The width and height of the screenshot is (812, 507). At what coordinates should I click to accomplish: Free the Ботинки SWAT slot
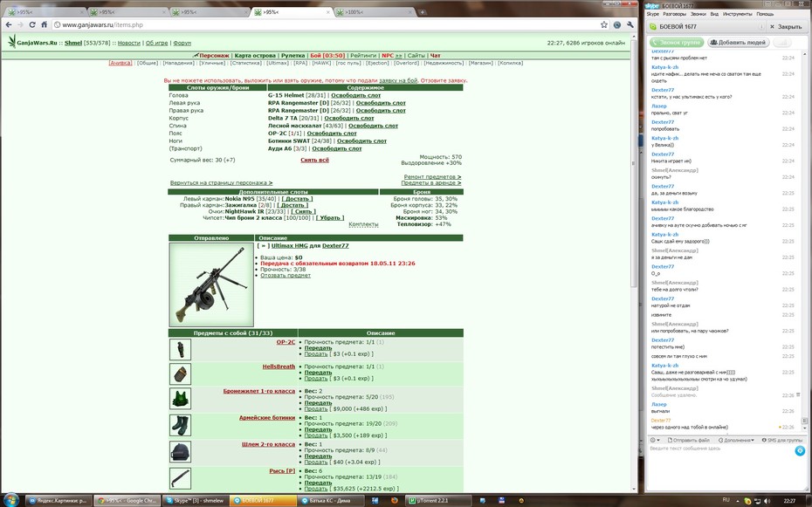pyautogui.click(x=362, y=140)
